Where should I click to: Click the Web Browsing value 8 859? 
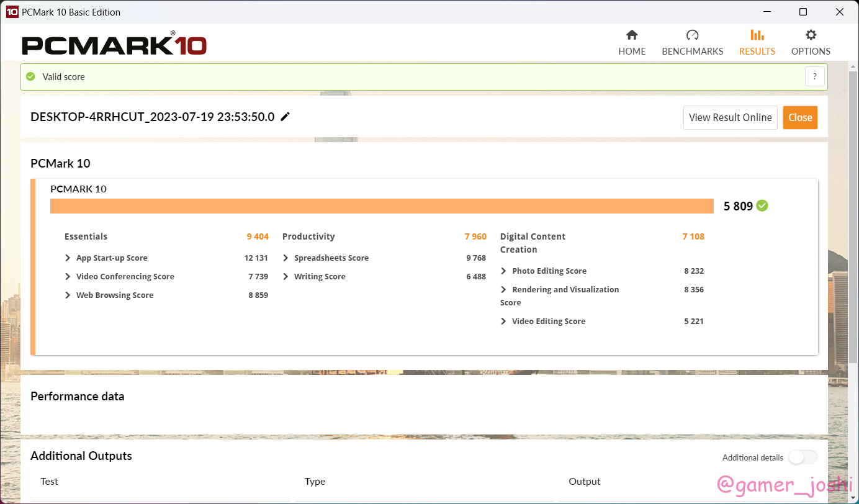tap(258, 295)
